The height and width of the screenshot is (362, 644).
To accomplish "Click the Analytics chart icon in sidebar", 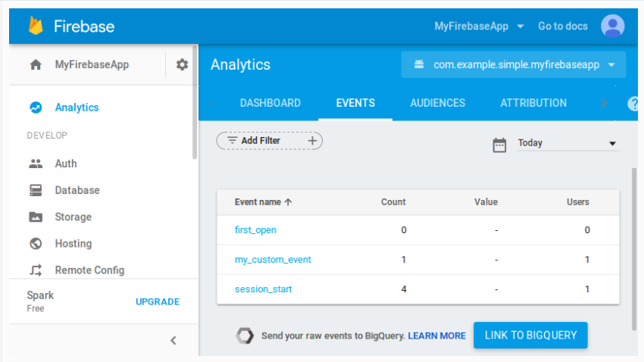I will tap(36, 108).
